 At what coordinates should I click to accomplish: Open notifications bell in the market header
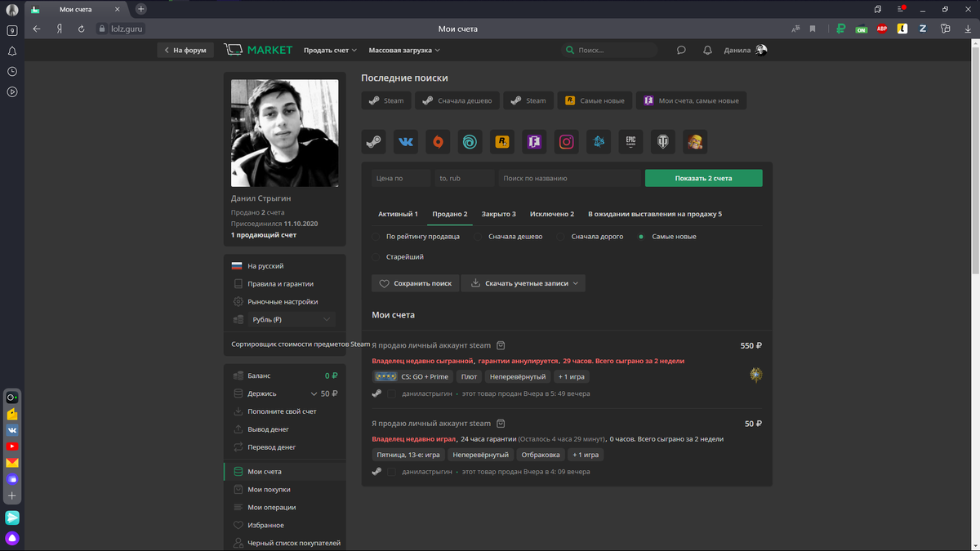(707, 50)
